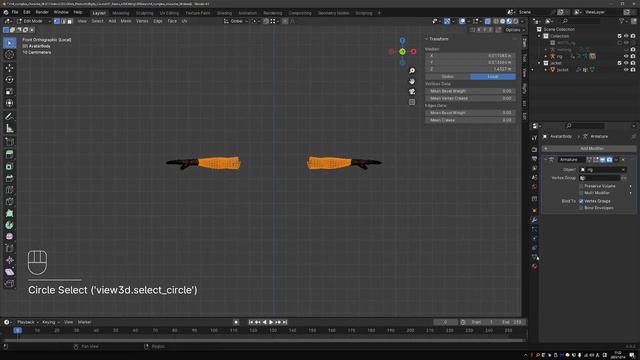Collapse the Armature modifier panel
Viewport: 640px width, 360px height.
(x=545, y=160)
